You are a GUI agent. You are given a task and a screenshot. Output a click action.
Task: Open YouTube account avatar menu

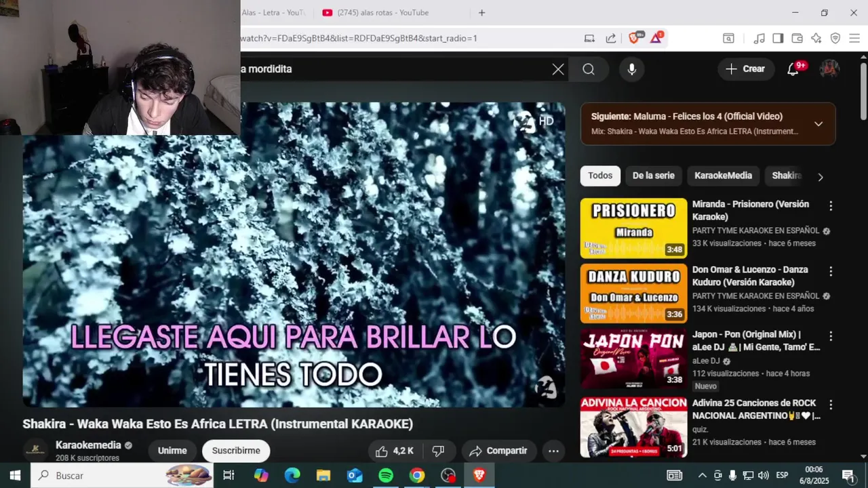point(829,68)
